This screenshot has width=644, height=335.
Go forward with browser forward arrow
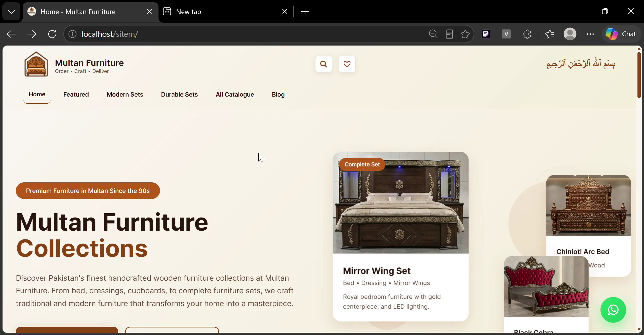coord(32,34)
